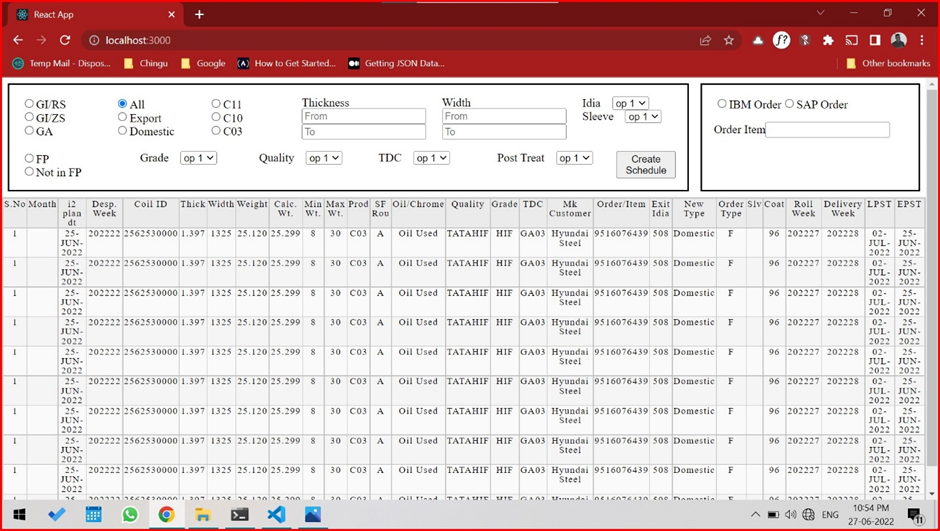
Task: Open the f? extension icon
Action: tap(781, 40)
